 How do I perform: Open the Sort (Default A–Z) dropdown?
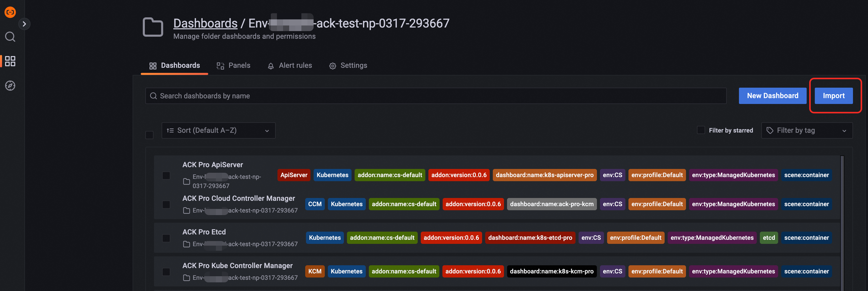tap(218, 130)
